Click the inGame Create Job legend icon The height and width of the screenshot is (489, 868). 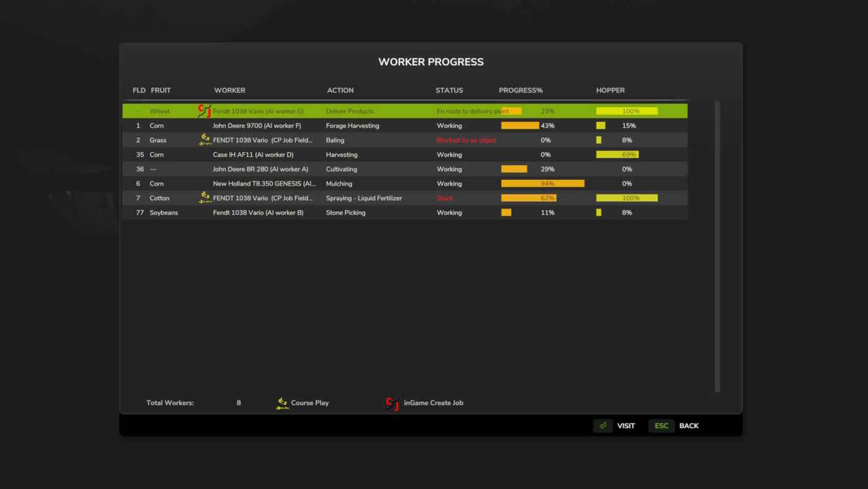pos(392,403)
